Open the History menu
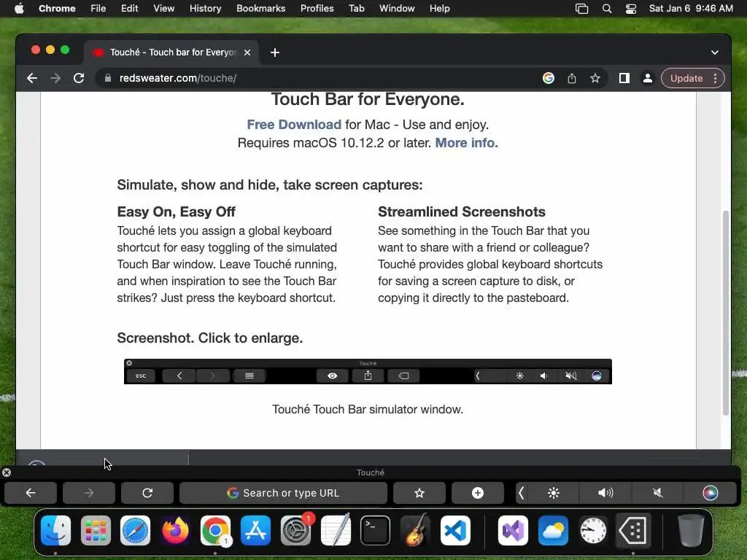Viewport: 747px width, 560px height. click(x=205, y=9)
